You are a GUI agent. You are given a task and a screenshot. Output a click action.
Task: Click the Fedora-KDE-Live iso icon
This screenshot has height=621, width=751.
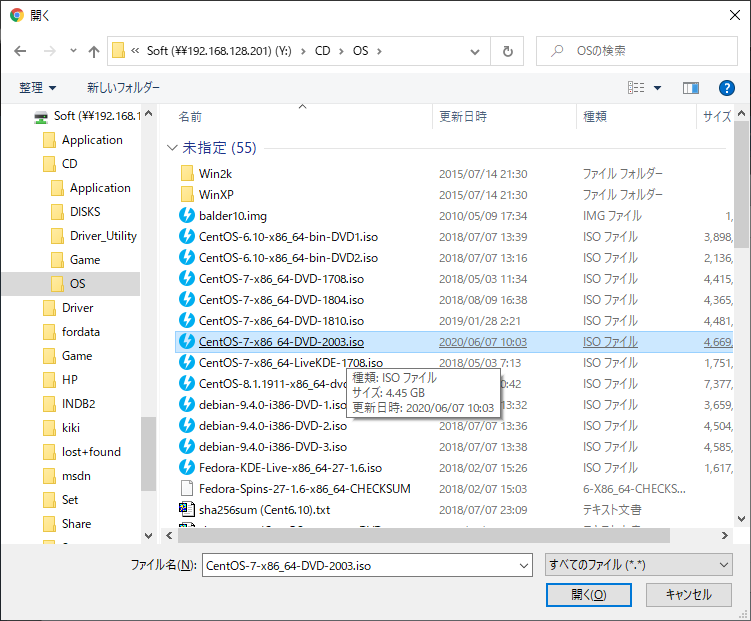[x=187, y=468]
